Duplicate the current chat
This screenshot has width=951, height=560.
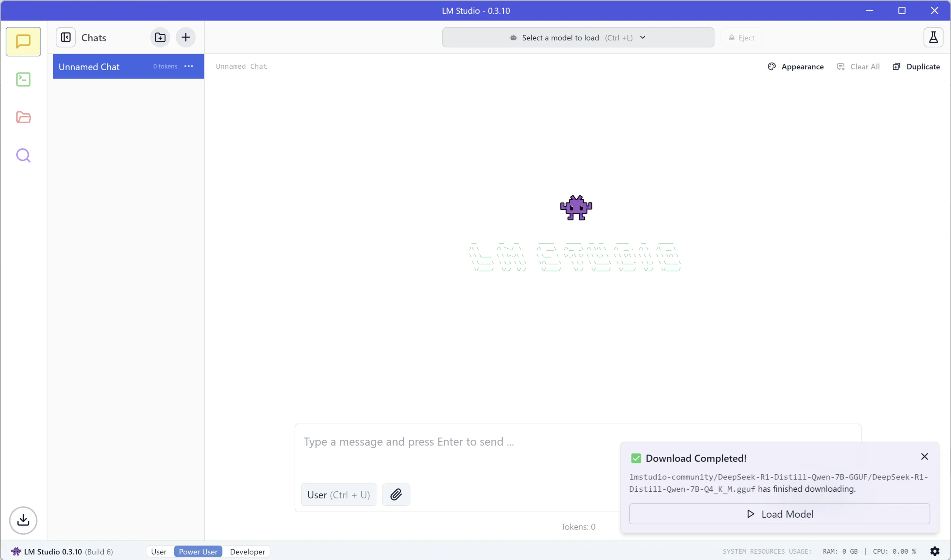coord(916,66)
